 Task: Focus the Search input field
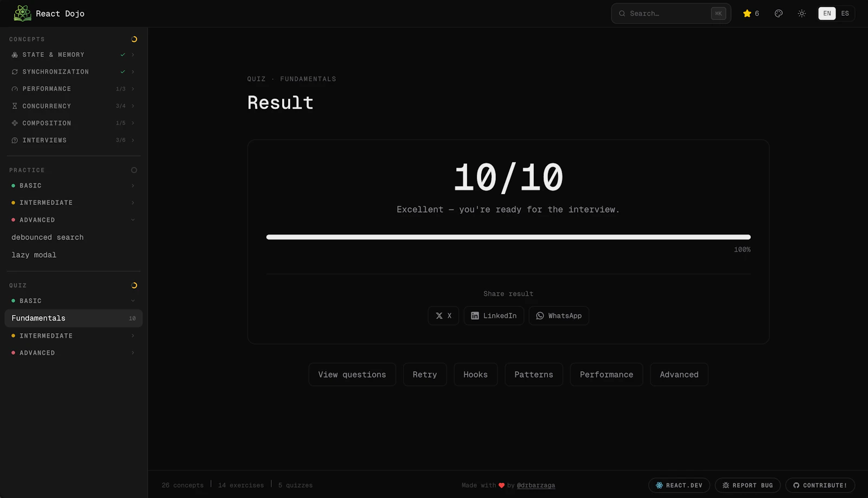(x=671, y=14)
